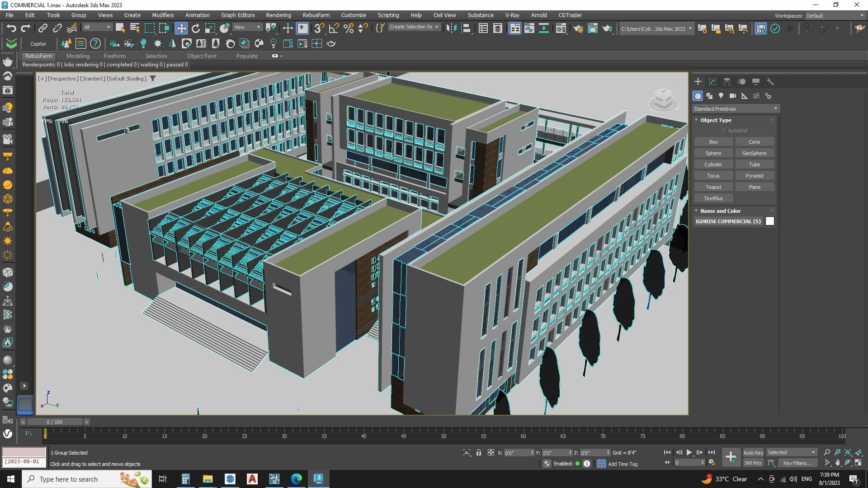Toggle the Selection Lock padlock
This screenshot has height=488, width=868.
(478, 452)
